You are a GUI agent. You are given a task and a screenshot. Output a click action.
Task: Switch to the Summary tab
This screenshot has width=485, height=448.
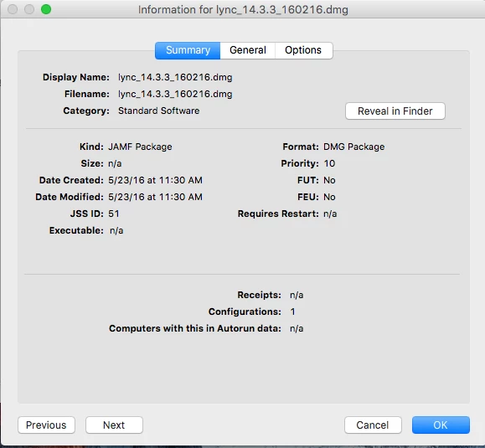188,50
